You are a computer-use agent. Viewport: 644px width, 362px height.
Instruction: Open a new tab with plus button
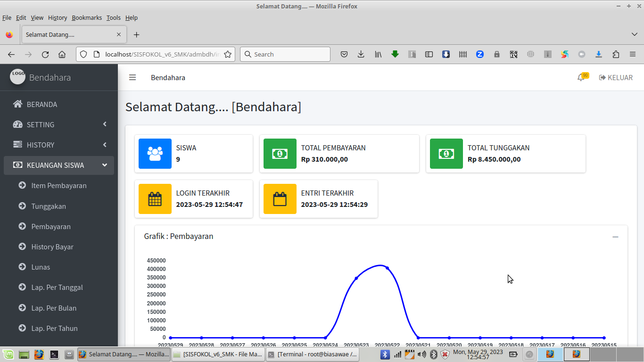tap(137, 34)
